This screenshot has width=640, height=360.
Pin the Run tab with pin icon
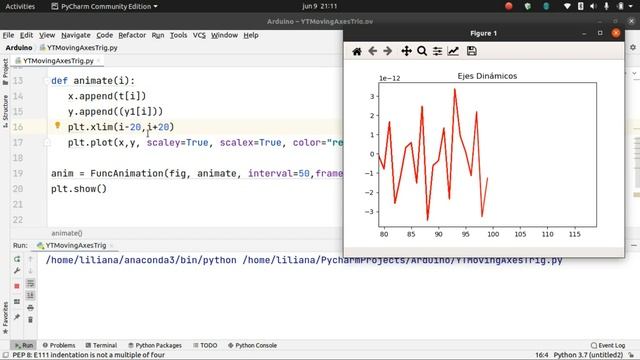tap(17, 317)
